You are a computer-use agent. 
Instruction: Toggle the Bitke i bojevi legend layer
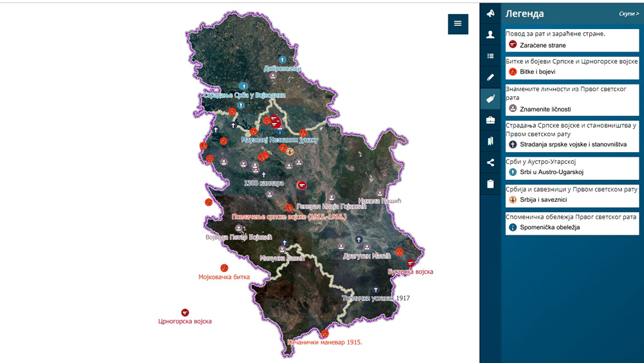pos(532,72)
